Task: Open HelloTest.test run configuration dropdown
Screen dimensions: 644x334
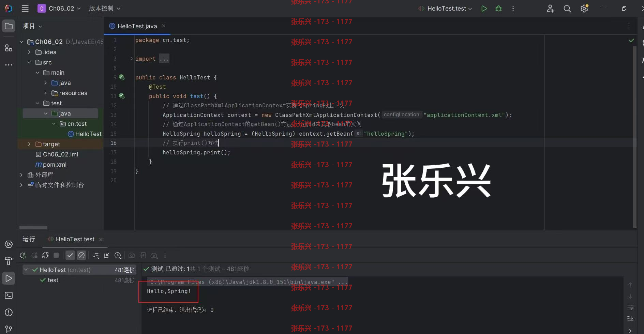Action: tap(445, 9)
